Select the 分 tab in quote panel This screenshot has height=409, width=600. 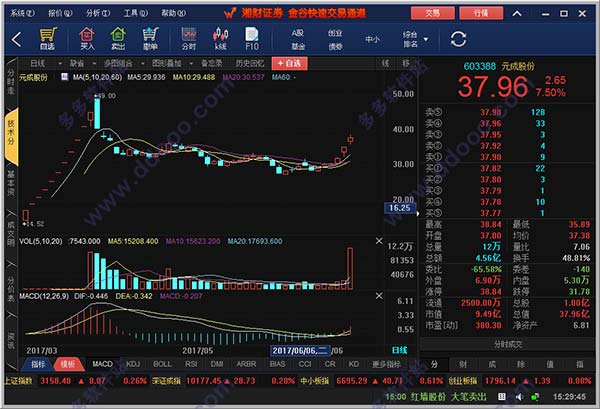click(434, 364)
